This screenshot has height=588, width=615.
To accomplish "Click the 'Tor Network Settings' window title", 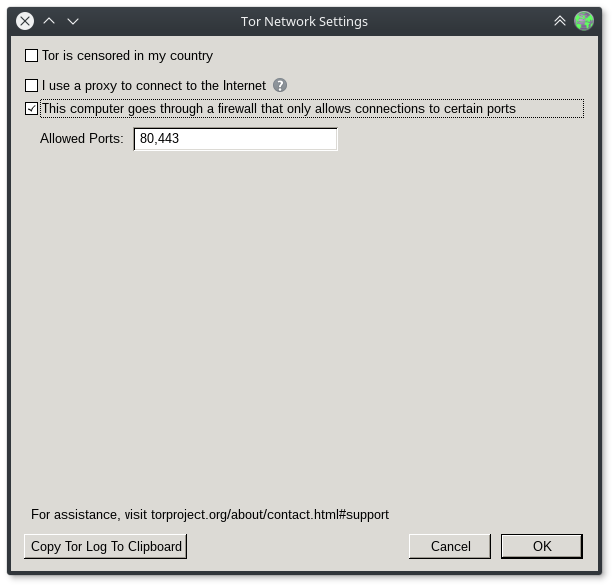I will tap(304, 21).
